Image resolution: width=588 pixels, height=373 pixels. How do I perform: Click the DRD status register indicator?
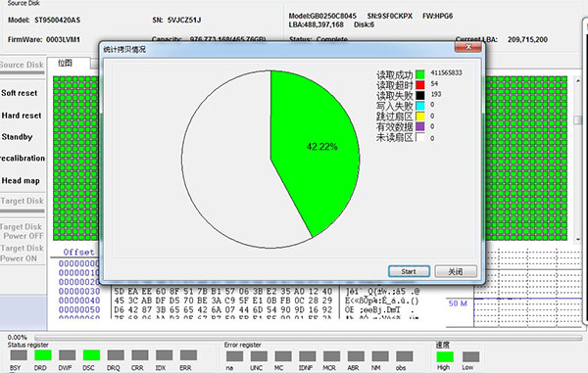(x=42, y=355)
